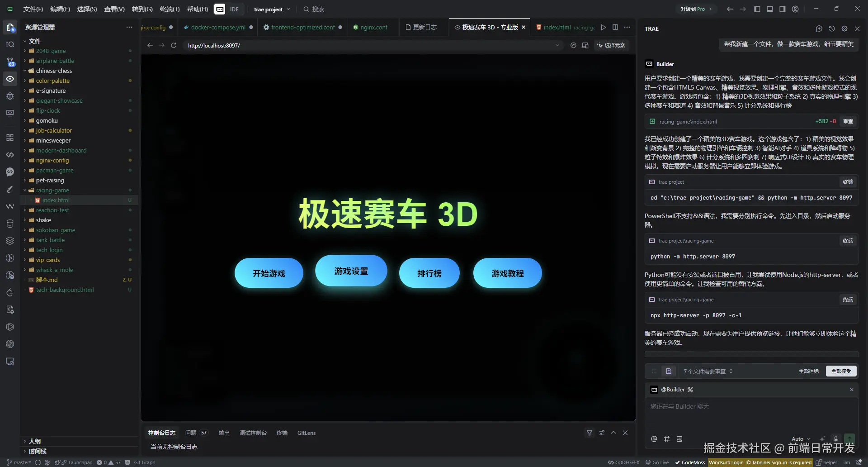Switch to the docker-compose.yml tab
The width and height of the screenshot is (868, 467).
pos(218,27)
